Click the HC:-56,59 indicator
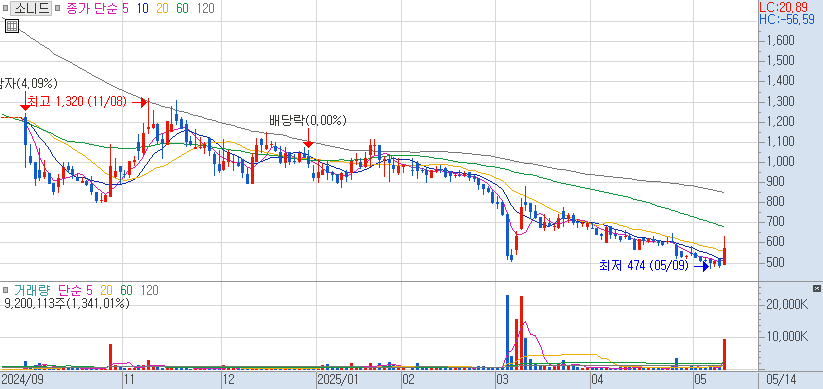 tap(787, 20)
